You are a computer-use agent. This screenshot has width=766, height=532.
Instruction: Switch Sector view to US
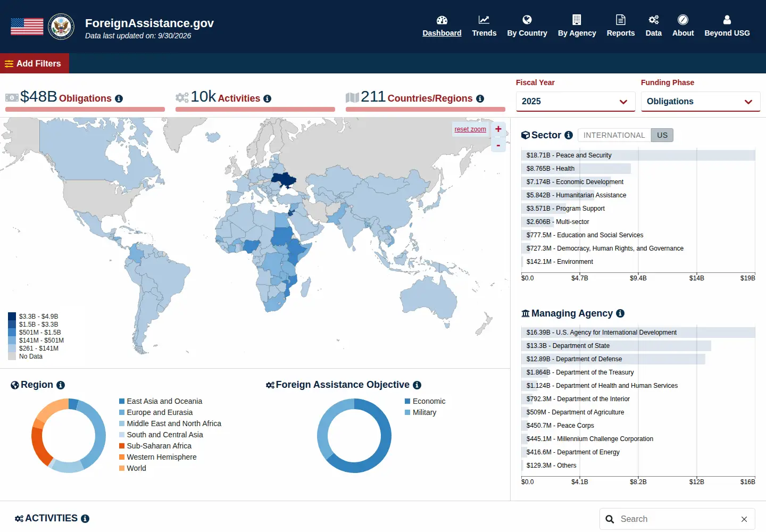[662, 135]
